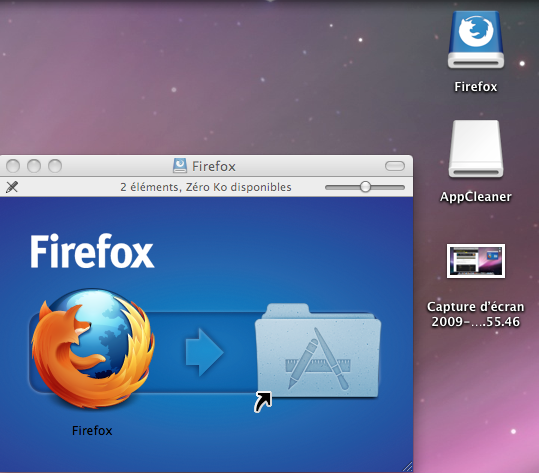This screenshot has width=539, height=473.
Task: Click the Firefox application globe icon
Action: coord(93,349)
